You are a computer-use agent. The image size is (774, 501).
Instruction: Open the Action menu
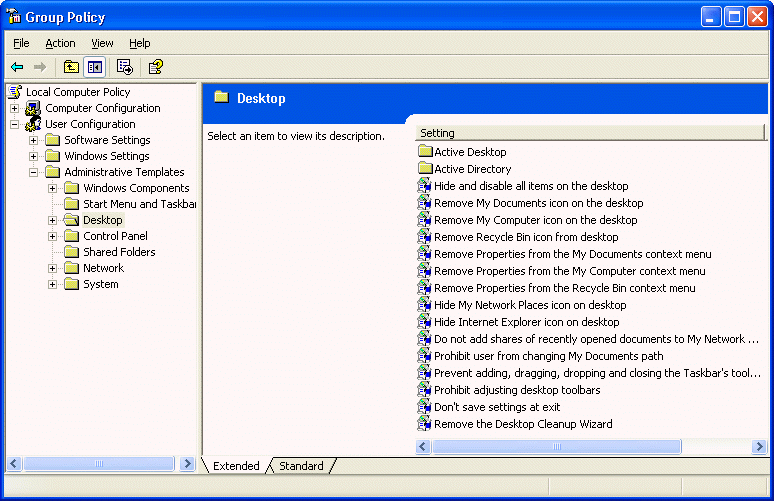click(x=60, y=43)
